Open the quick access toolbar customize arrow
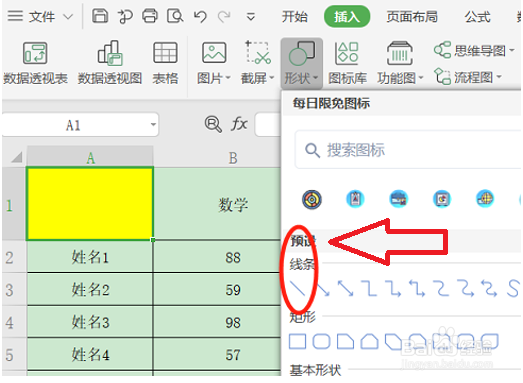 pos(250,16)
